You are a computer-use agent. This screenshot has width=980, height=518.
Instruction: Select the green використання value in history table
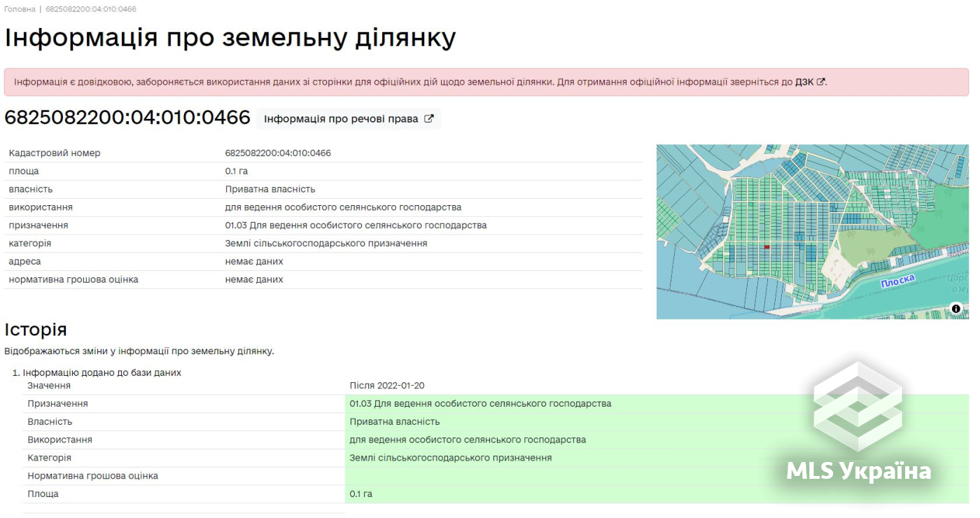pos(468,440)
